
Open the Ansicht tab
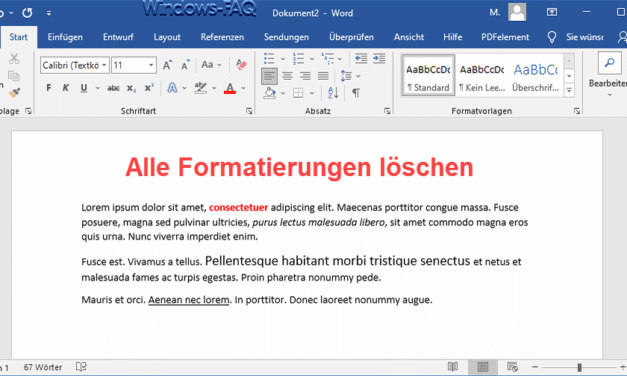[x=409, y=37]
